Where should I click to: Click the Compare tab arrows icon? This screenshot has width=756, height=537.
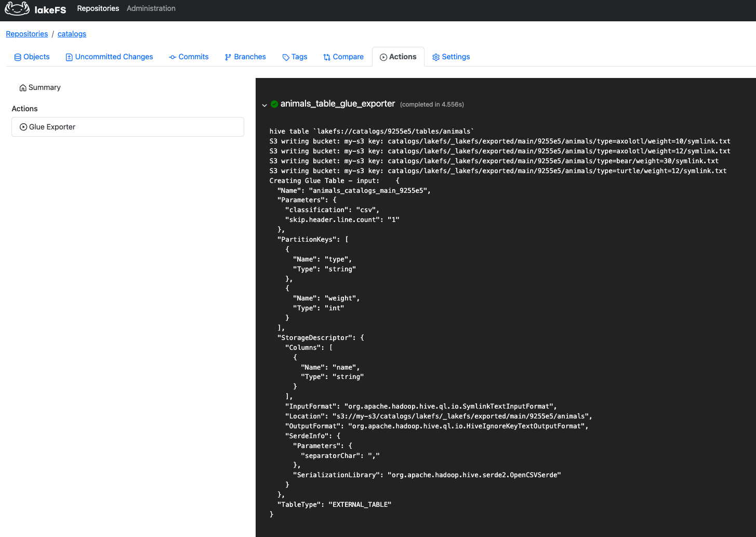coord(328,56)
